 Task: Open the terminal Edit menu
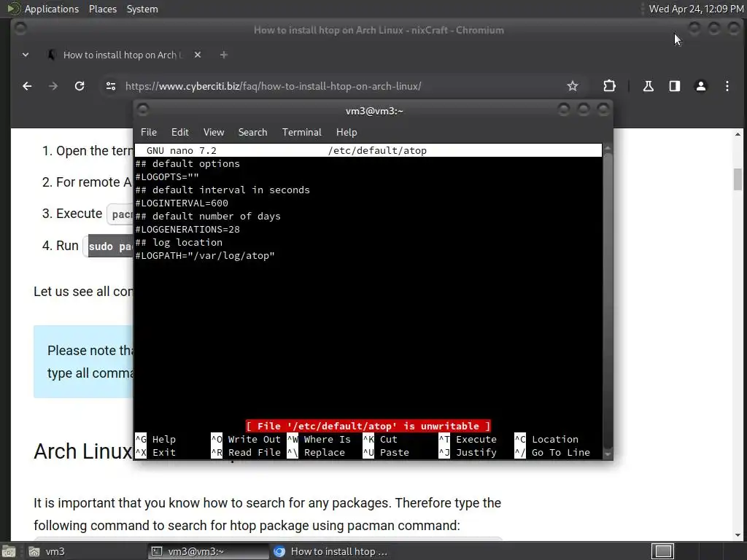pos(180,133)
